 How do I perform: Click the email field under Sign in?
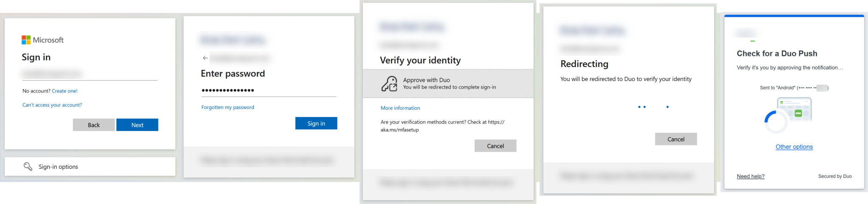pyautogui.click(x=89, y=74)
